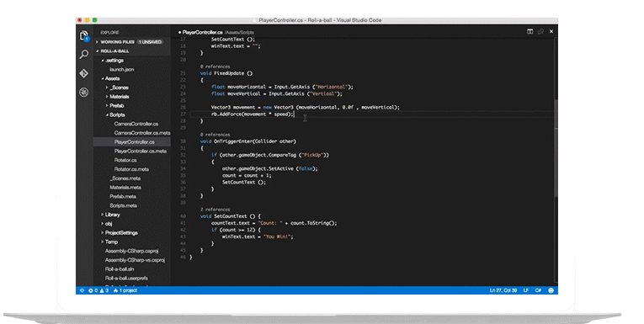This screenshot has width=644, height=324.
Task: Split the editor with top-right icon
Action: coord(530,32)
